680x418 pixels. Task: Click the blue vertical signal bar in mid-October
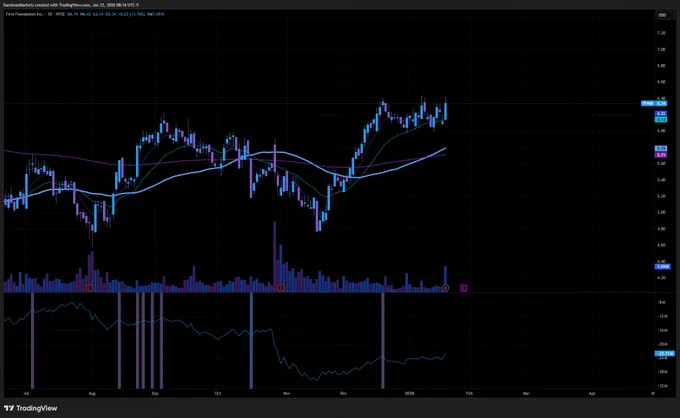click(251, 340)
